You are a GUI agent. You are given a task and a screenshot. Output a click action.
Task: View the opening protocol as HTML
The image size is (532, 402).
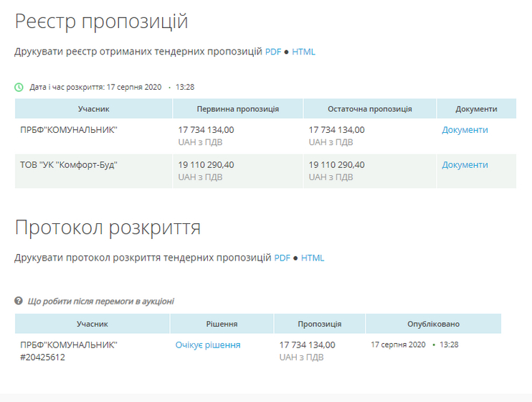click(313, 258)
